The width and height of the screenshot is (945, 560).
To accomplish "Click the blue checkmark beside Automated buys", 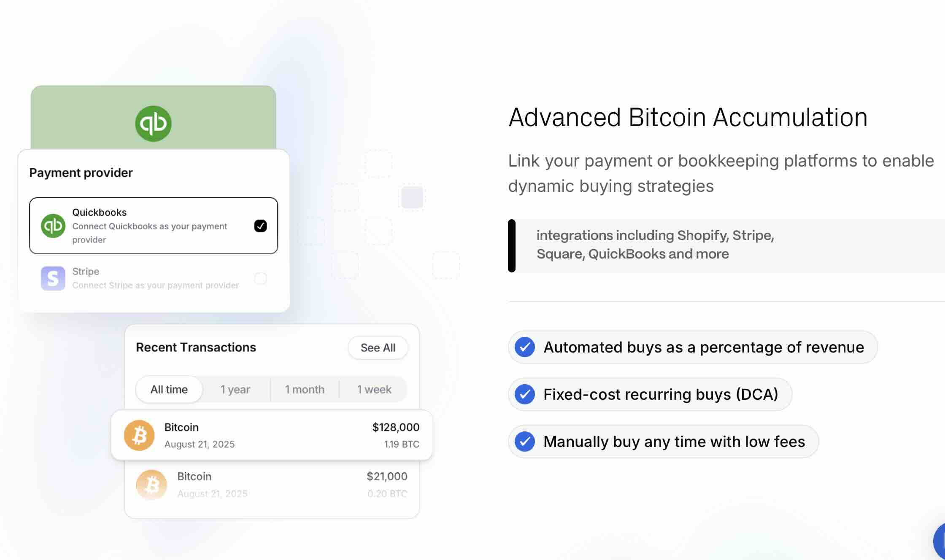I will tap(525, 347).
